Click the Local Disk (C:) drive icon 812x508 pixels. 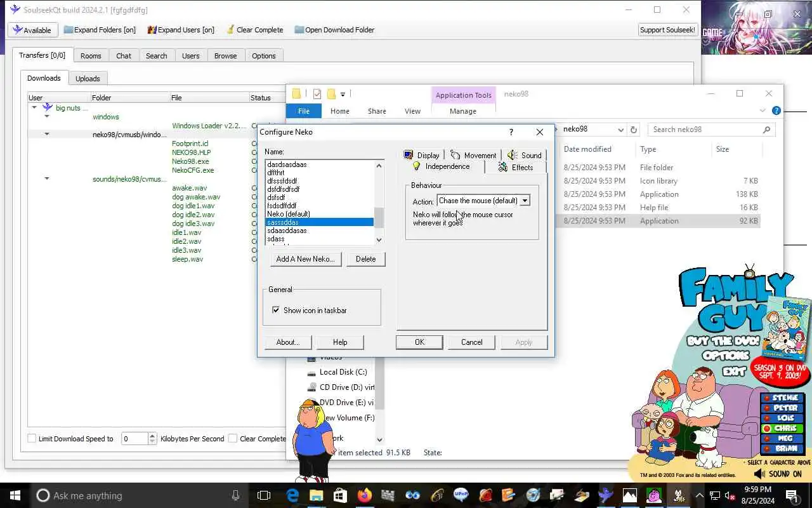311,372
